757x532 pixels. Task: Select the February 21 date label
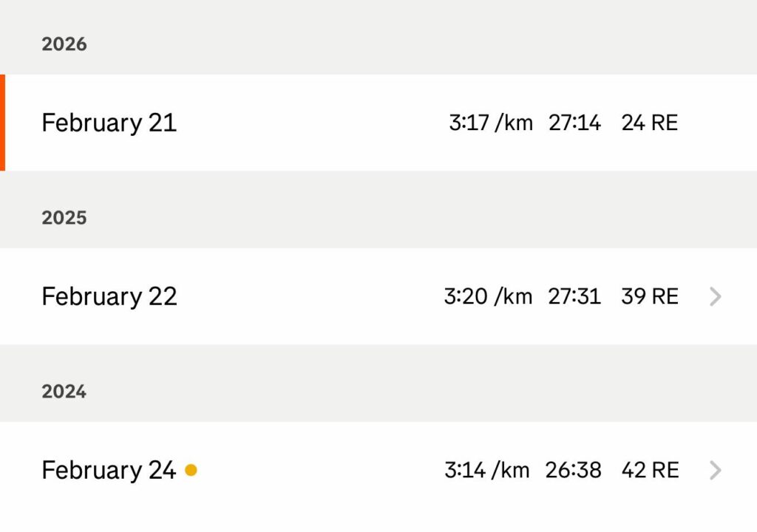coord(109,123)
